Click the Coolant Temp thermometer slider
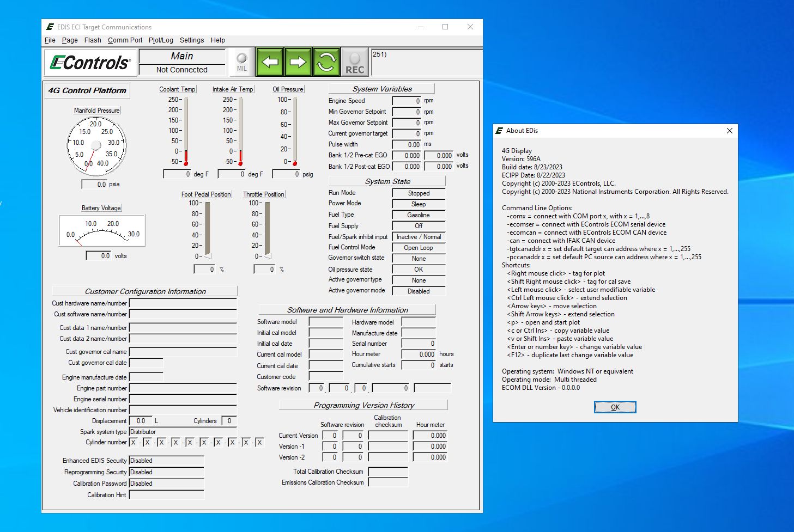The image size is (794, 532). [x=186, y=131]
